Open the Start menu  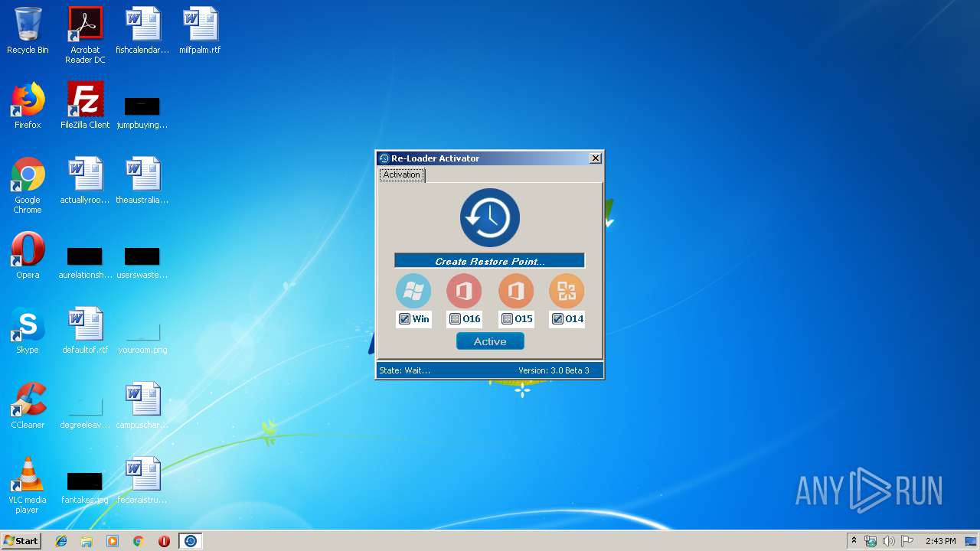click(21, 541)
